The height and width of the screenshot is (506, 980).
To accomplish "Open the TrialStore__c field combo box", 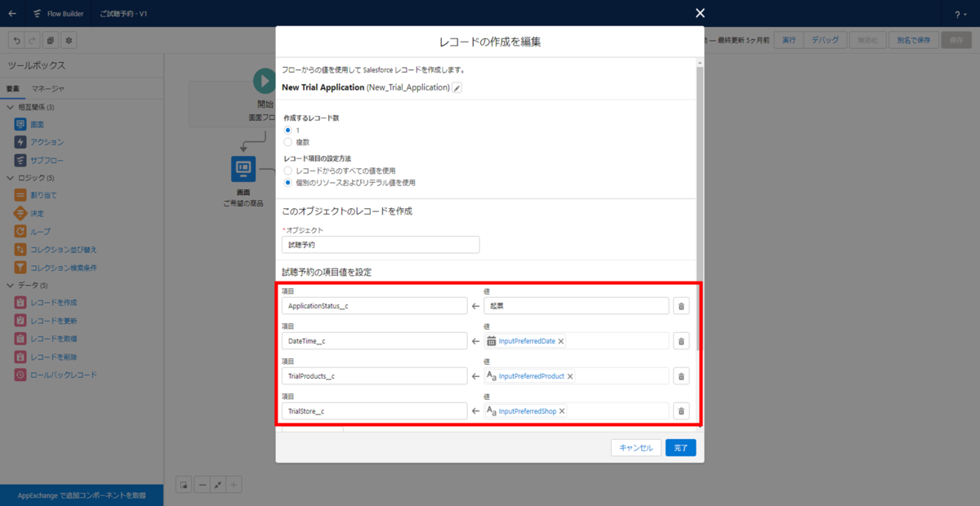I will pos(374,411).
